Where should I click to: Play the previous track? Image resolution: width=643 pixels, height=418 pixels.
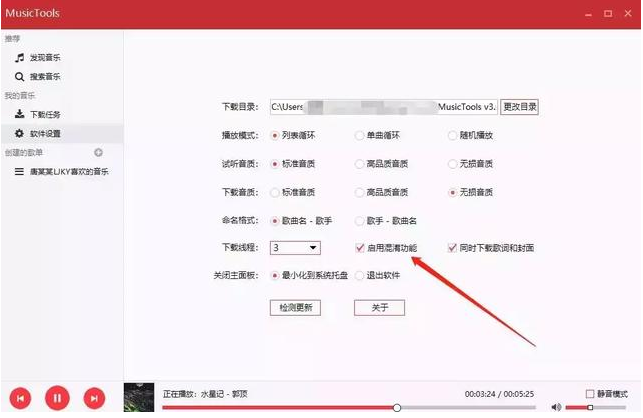20,398
